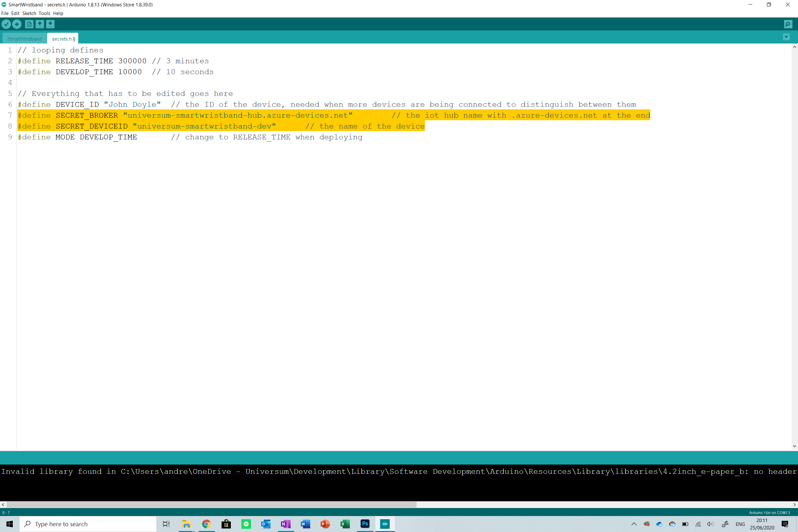Click the Arduino icon in taskbar

tap(385, 524)
